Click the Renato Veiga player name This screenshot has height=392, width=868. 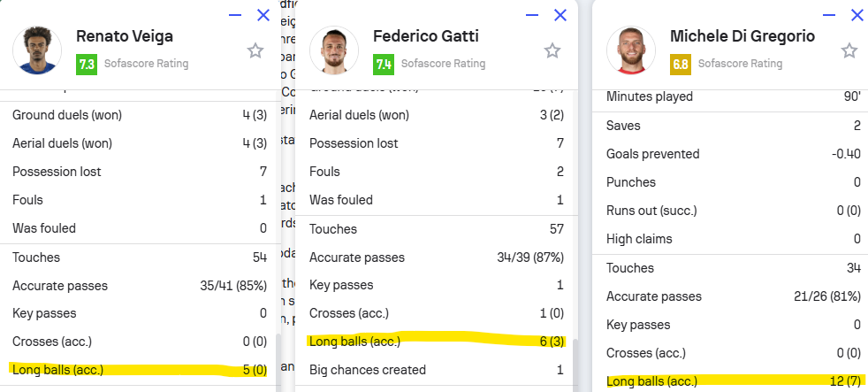point(125,36)
